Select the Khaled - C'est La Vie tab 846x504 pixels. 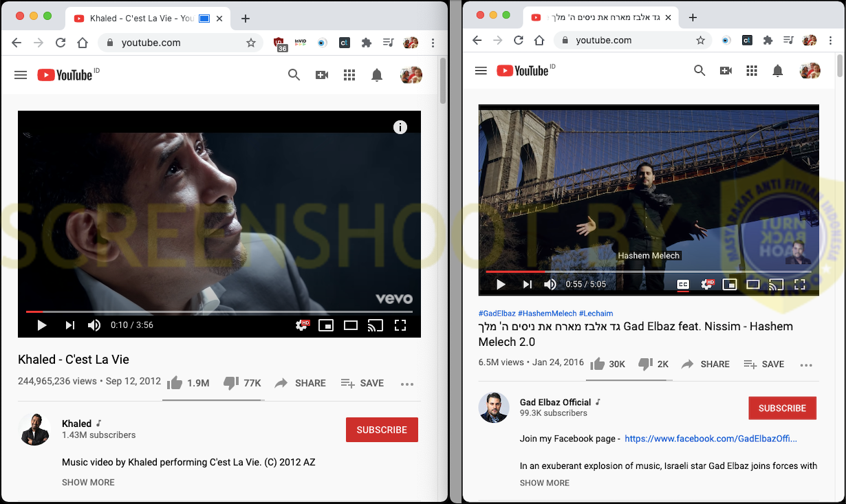click(x=148, y=19)
